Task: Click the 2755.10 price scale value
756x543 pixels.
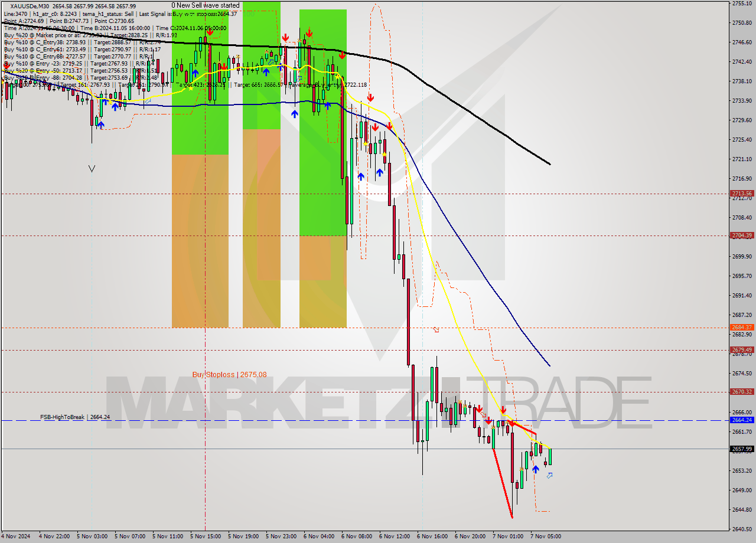Action: pyautogui.click(x=742, y=3)
